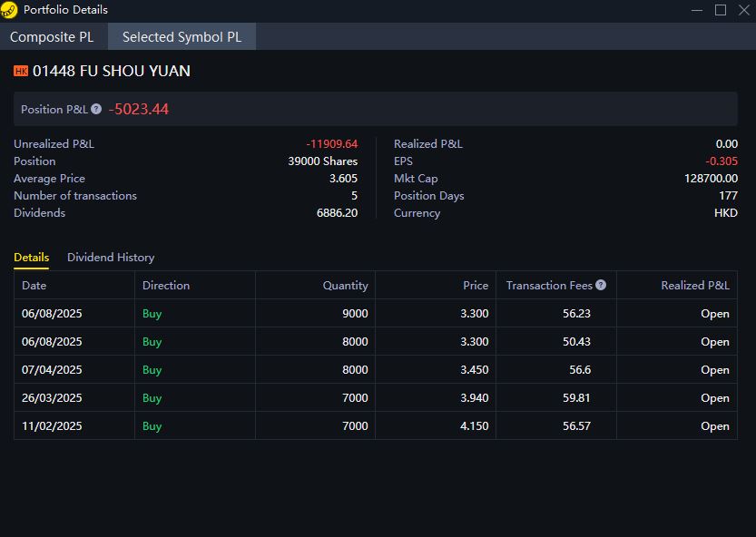Click the yellow app logo in title bar
This screenshot has width=756, height=537.
click(x=9, y=10)
